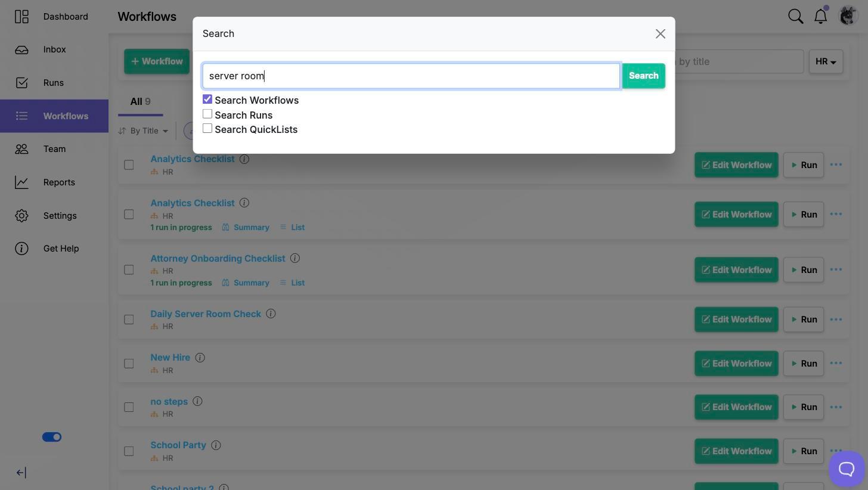This screenshot has width=868, height=490.
Task: Open global search magnifier icon
Action: coord(796,16)
